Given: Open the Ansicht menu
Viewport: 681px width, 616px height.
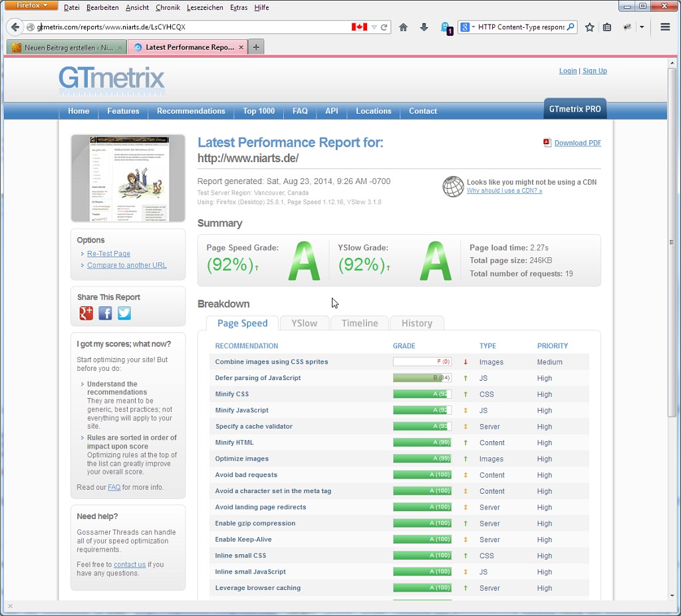Looking at the screenshot, I should click(x=137, y=7).
